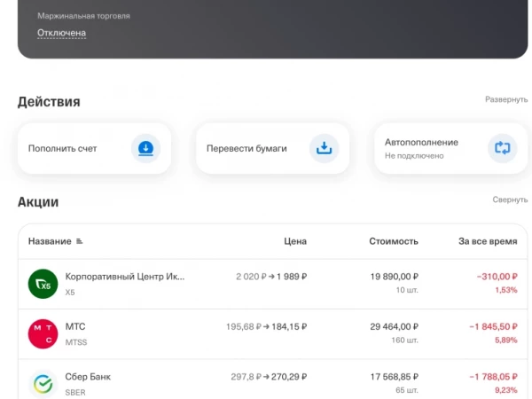Click price 297,8 ₽ → 270,29 ₽

[x=269, y=377]
